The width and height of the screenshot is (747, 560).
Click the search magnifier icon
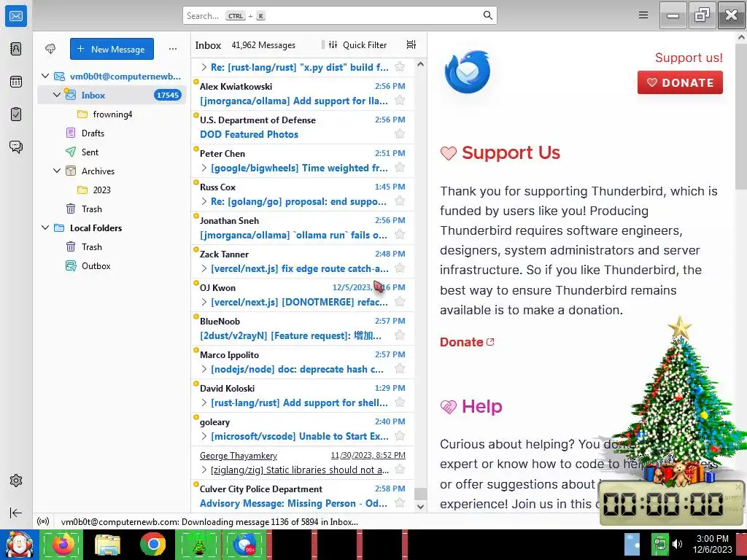pyautogui.click(x=487, y=15)
